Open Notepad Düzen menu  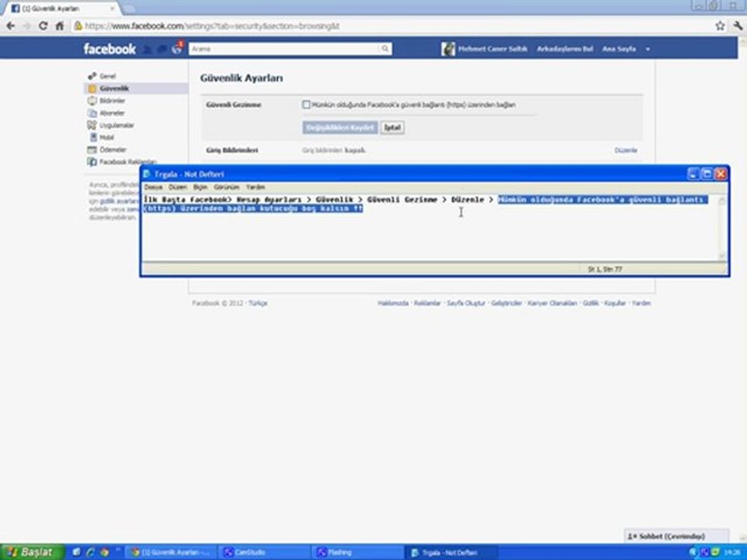pos(177,187)
